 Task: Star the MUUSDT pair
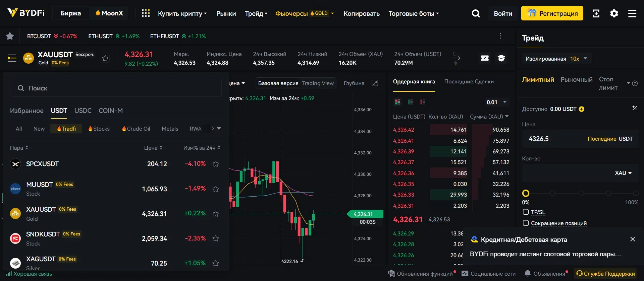216,189
